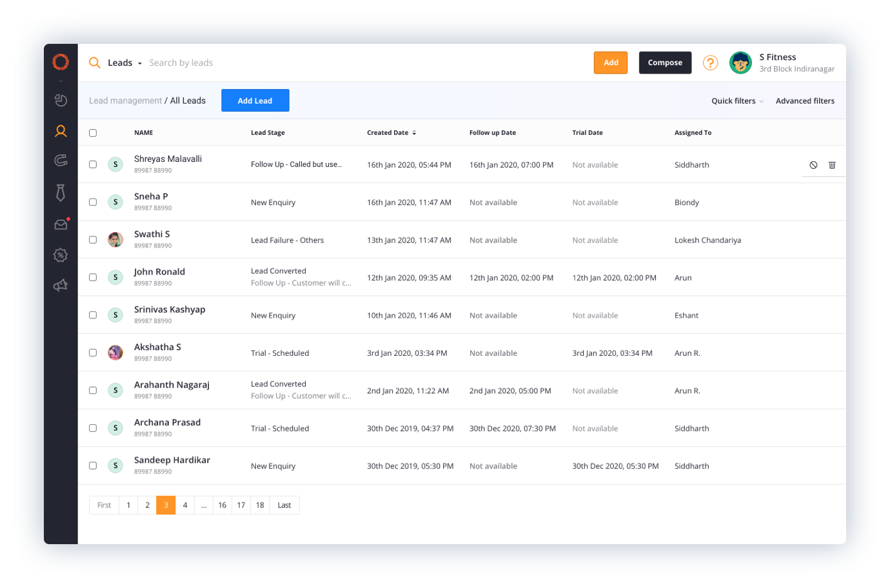Tick the select-all checkbox in header
The image size is (890, 588).
(93, 133)
